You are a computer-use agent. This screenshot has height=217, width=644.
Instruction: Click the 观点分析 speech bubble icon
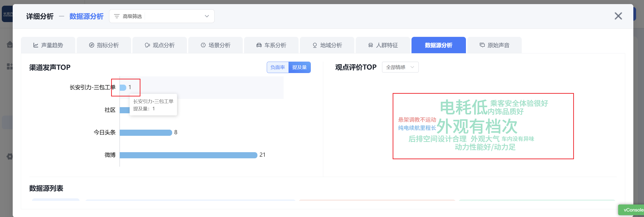tap(147, 45)
